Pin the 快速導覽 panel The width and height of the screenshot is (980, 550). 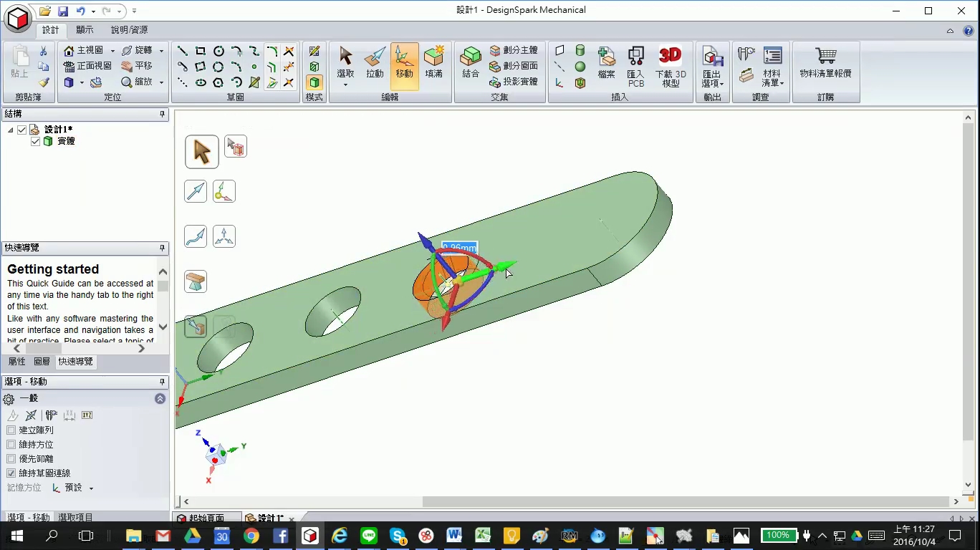pyautogui.click(x=162, y=248)
